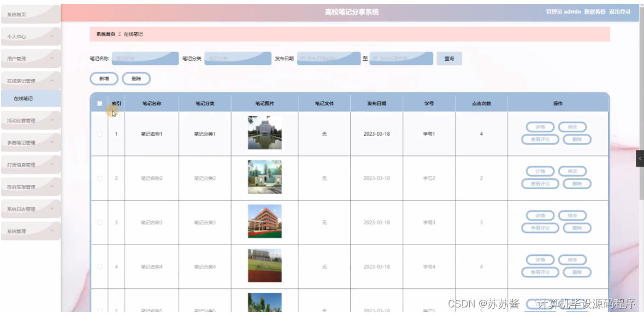Click the 高校笔记分享系统 title

click(352, 12)
